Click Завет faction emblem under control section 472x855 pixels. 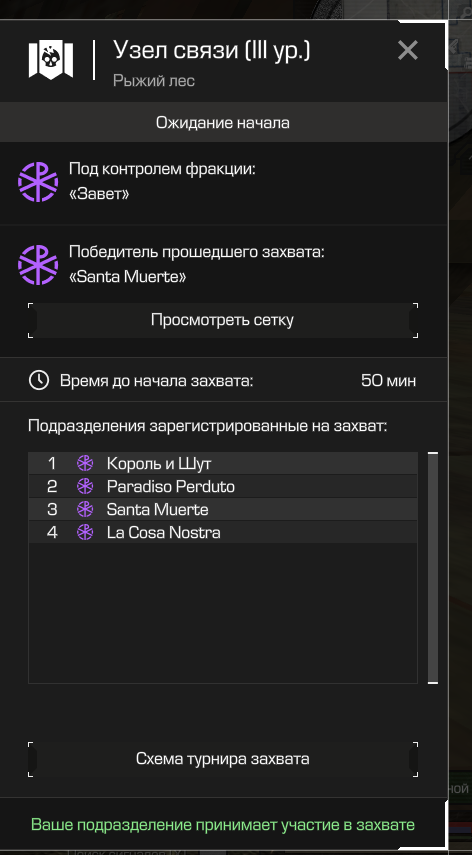38,182
